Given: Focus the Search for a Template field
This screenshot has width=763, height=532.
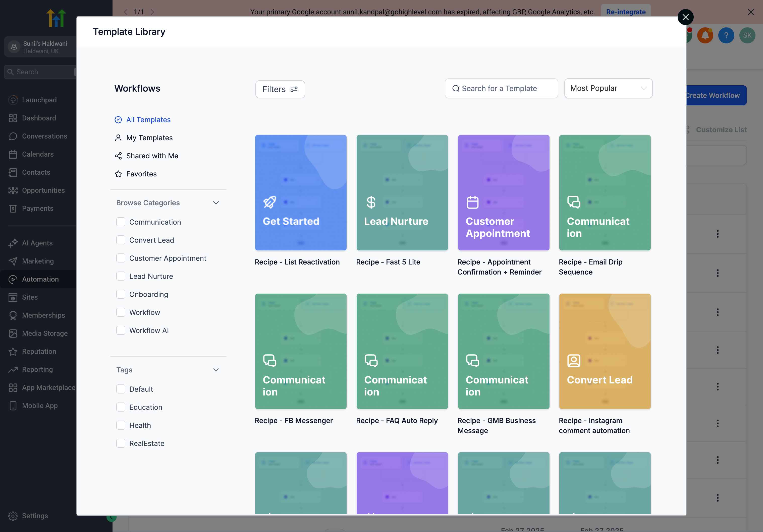Looking at the screenshot, I should pos(501,88).
